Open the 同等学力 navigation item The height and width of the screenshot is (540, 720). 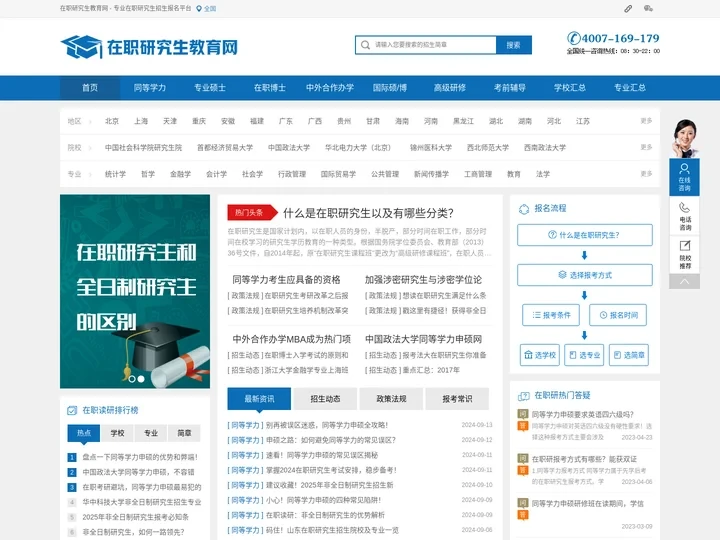tap(150, 88)
